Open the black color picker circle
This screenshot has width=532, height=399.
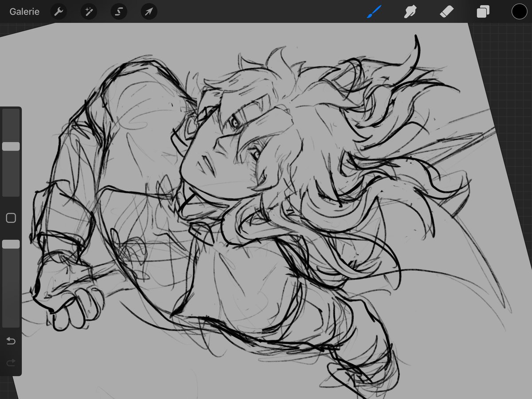tap(519, 12)
